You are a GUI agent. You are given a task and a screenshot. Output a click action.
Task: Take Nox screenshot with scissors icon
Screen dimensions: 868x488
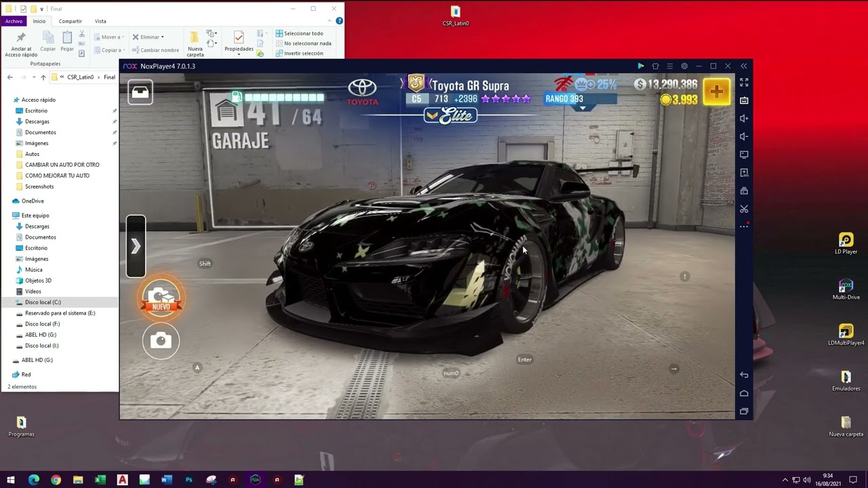pyautogui.click(x=744, y=209)
